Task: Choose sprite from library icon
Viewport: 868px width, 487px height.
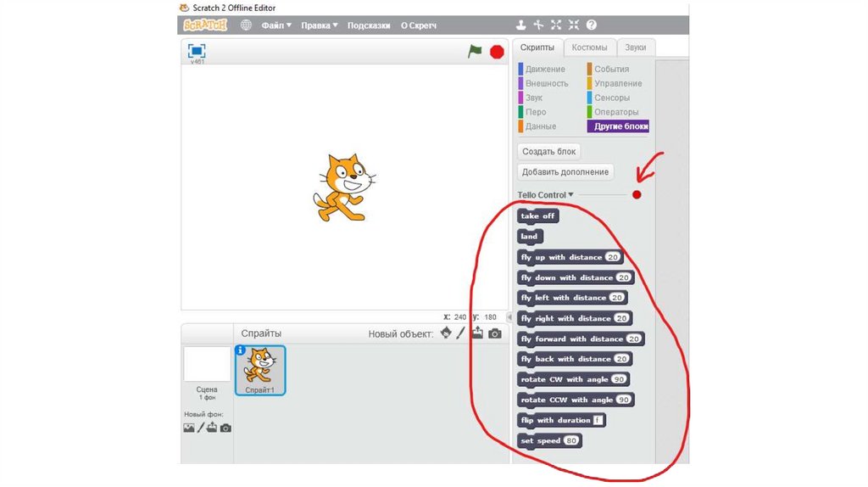Action: [x=446, y=333]
